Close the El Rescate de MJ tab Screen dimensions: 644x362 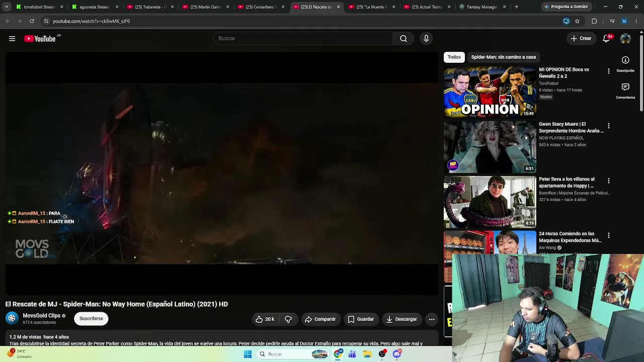338,7
